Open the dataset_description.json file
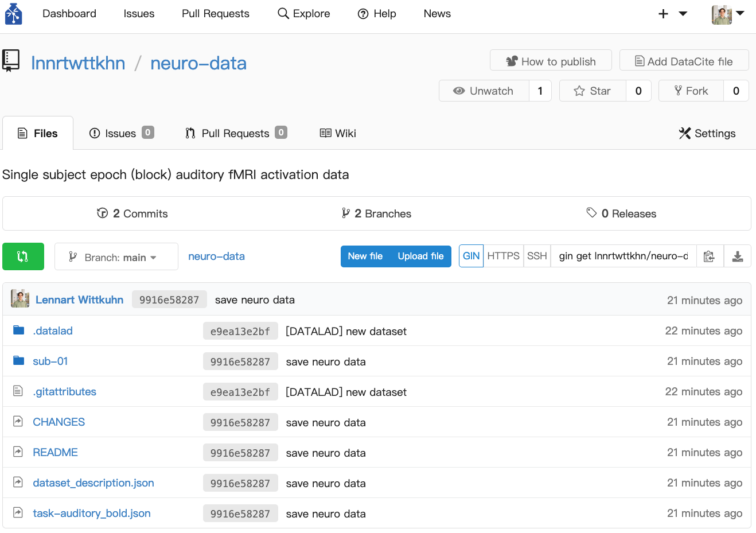756x533 pixels. (x=93, y=483)
